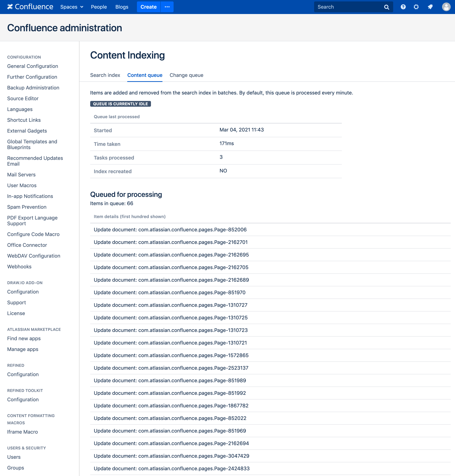Open the help question mark menu

[x=403, y=7]
